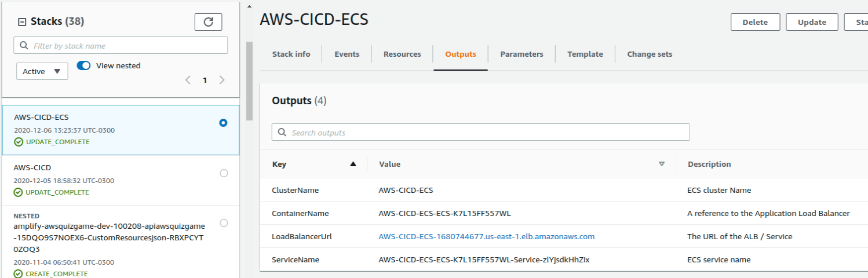
Task: Select the amplify-awsquizgame nested stack radio button
Action: pos(224,223)
